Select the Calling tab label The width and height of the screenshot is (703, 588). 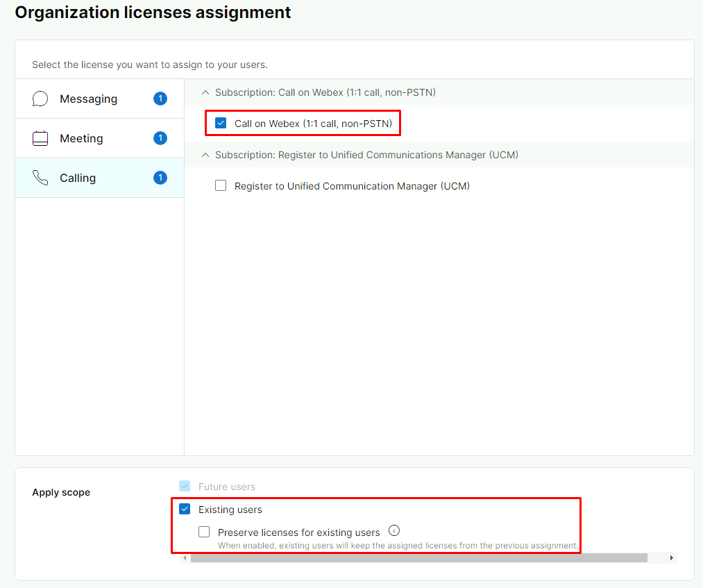point(78,178)
